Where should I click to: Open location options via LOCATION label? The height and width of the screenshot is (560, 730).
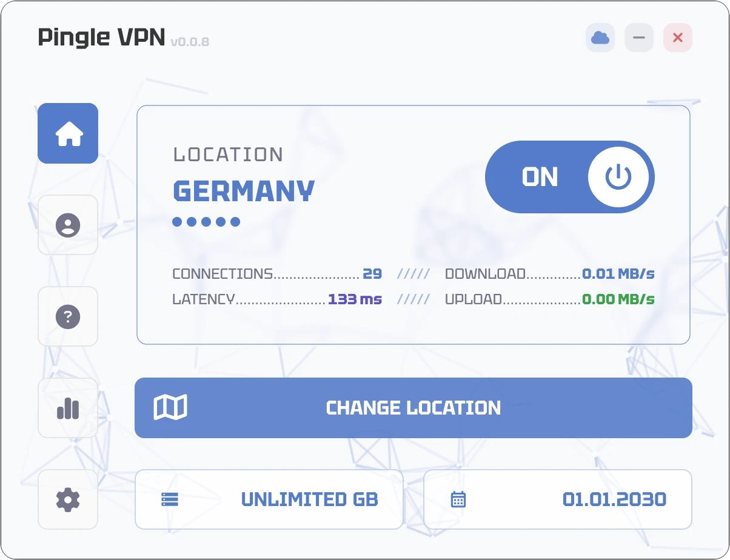click(x=228, y=154)
